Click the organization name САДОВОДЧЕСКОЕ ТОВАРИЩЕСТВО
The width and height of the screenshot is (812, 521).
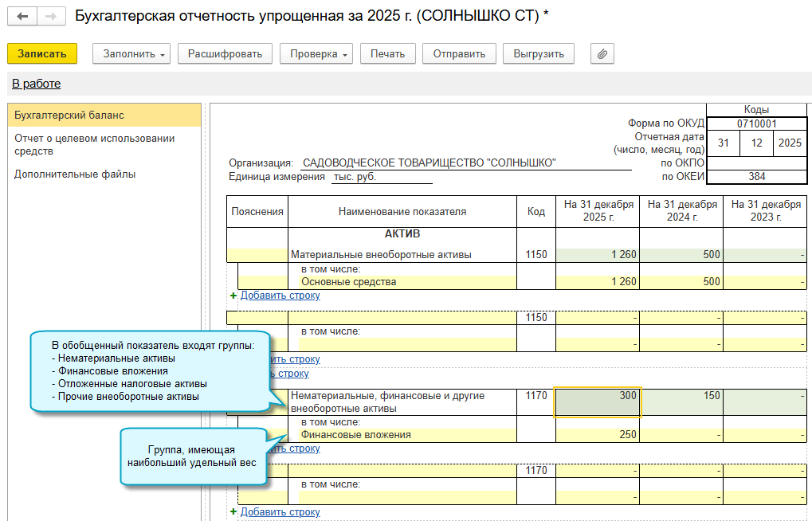point(430,163)
